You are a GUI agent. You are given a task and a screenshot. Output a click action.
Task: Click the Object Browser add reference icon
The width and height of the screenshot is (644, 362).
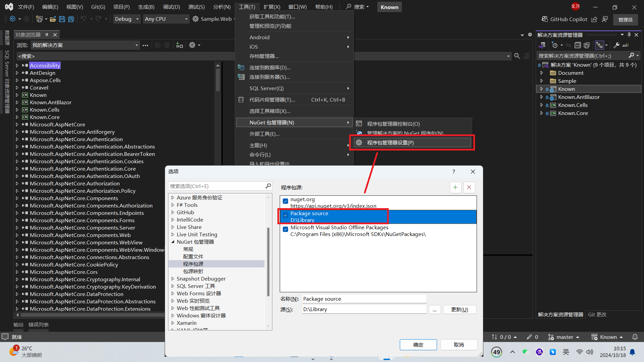click(179, 45)
